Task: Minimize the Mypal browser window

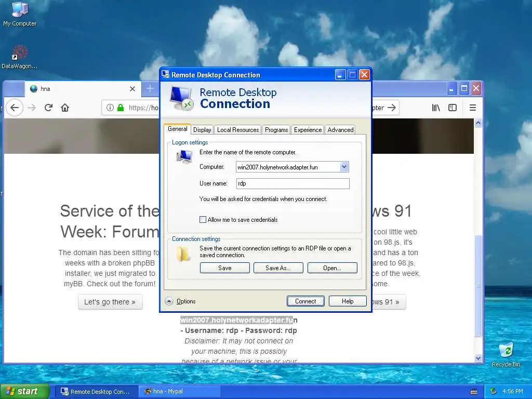Action: tap(451, 88)
